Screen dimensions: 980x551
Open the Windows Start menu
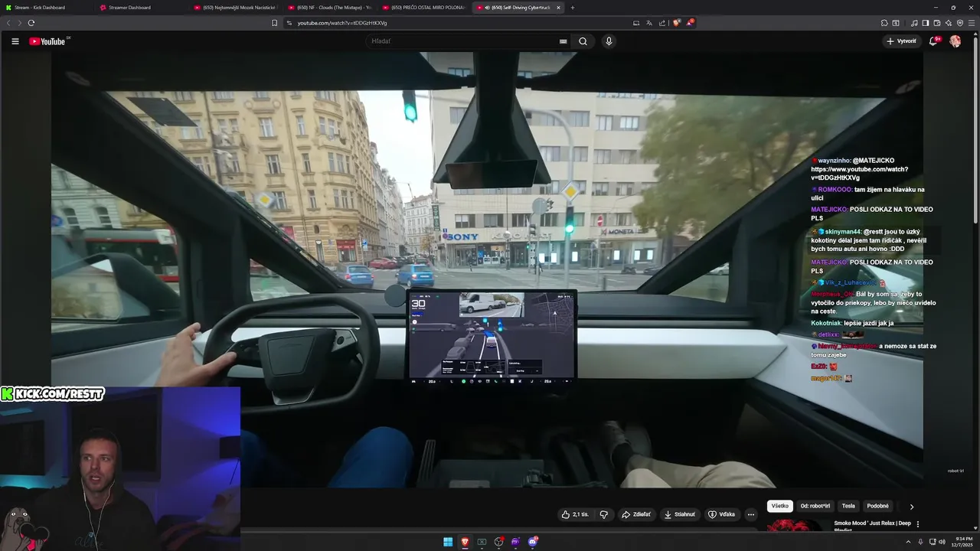pos(448,542)
